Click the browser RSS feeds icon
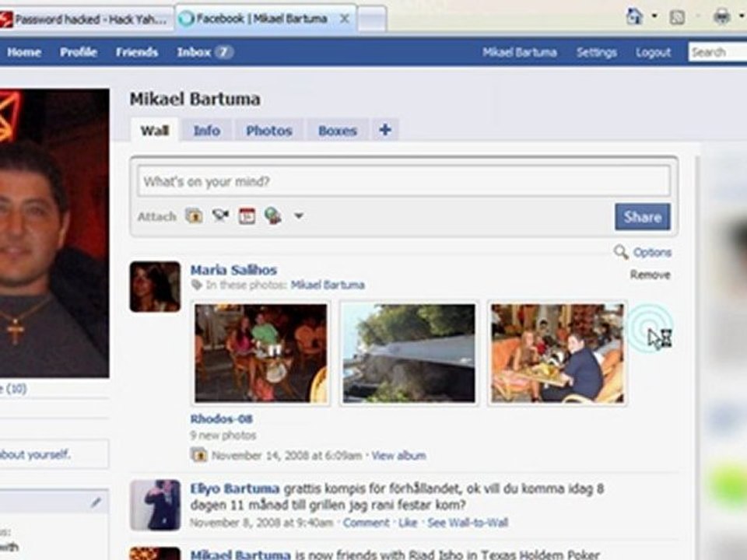Viewport: 747px width, 560px height. 678,18
